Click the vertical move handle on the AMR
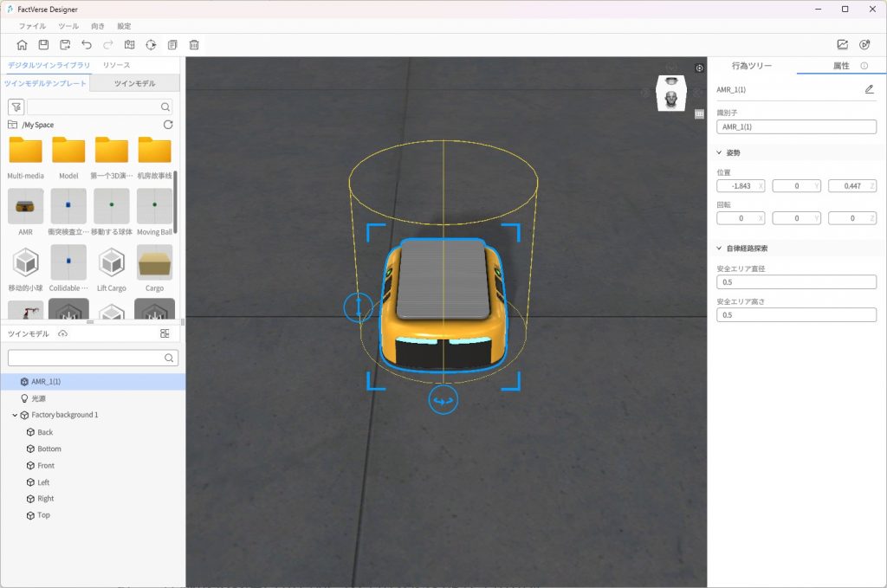 pos(358,307)
